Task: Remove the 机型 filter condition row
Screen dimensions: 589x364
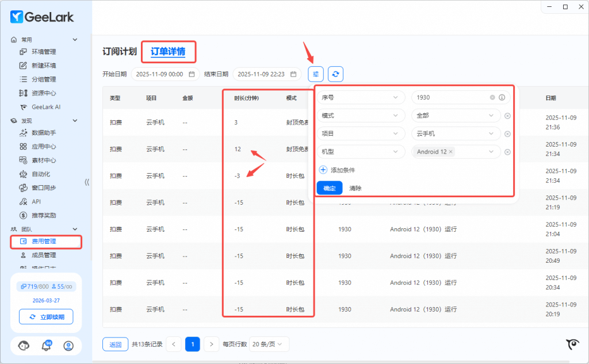Action: [507, 152]
